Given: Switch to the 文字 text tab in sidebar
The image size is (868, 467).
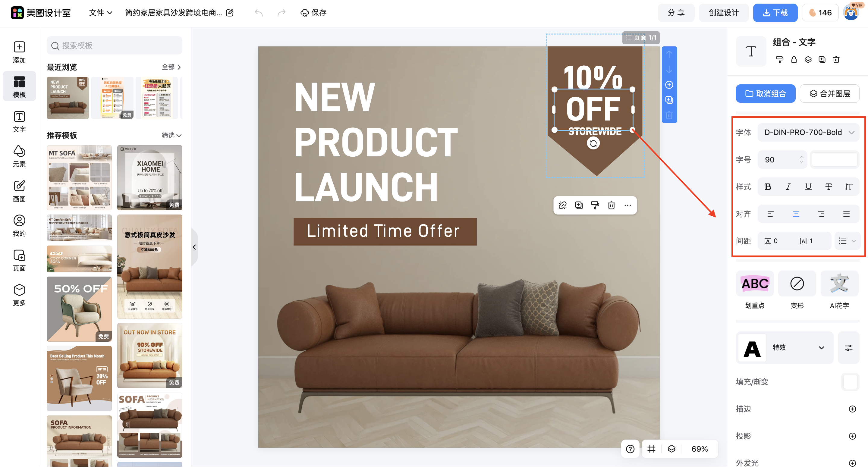Looking at the screenshot, I should [19, 122].
